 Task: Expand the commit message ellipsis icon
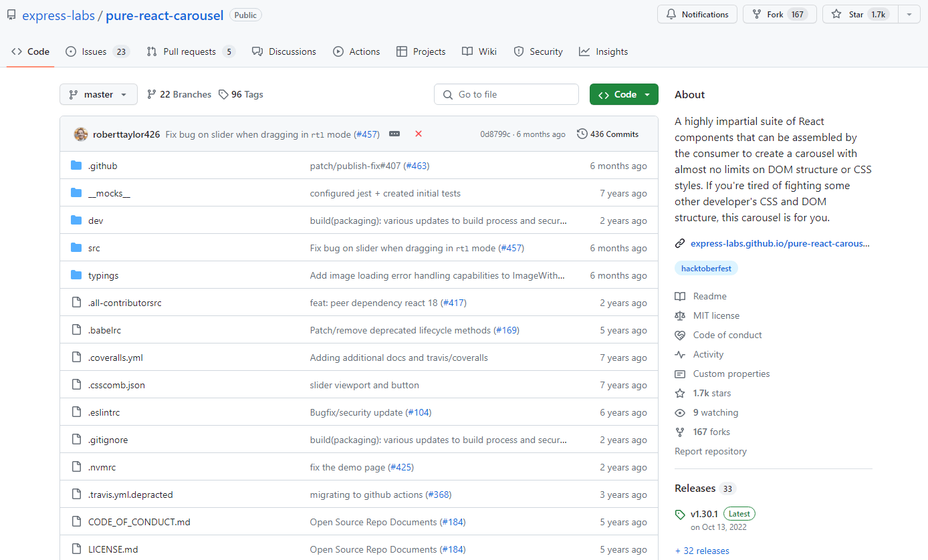[394, 134]
